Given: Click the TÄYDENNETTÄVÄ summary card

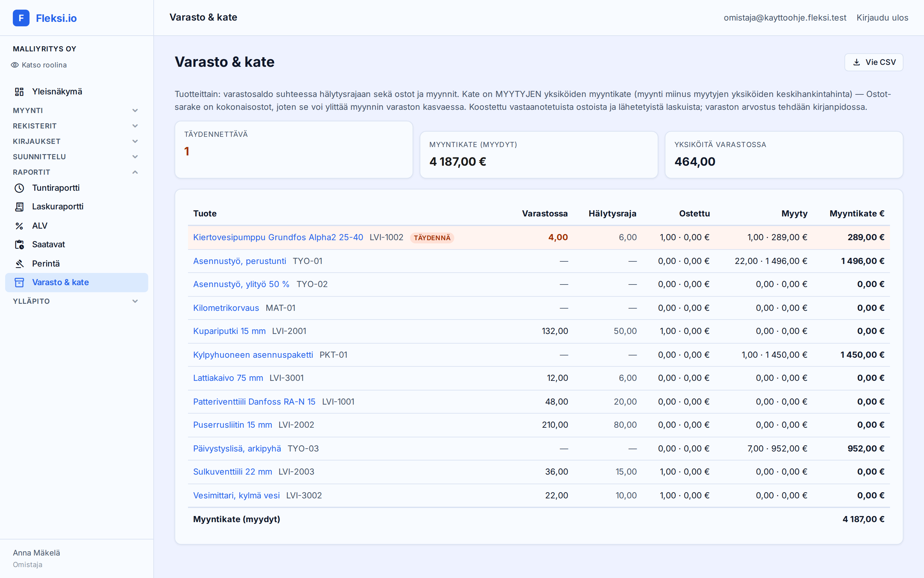Looking at the screenshot, I should coord(294,149).
